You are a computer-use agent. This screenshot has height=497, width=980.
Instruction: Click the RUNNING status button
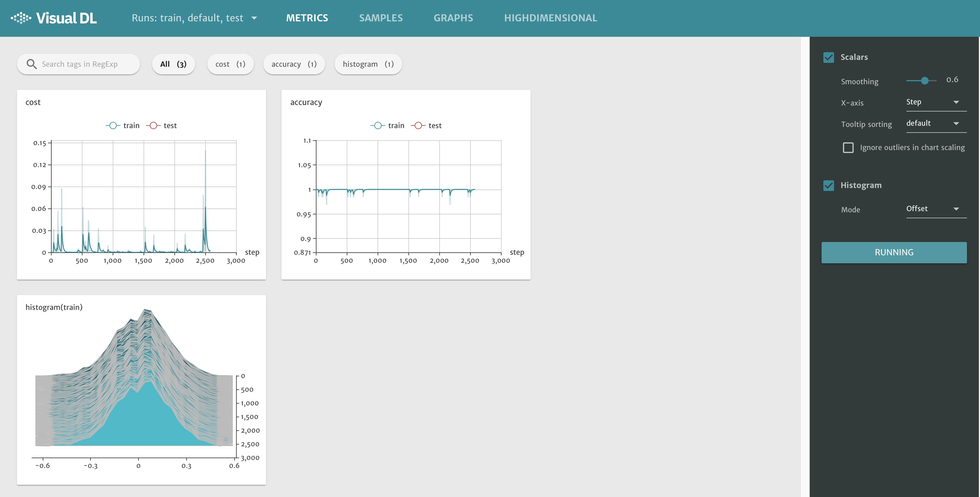tap(894, 252)
